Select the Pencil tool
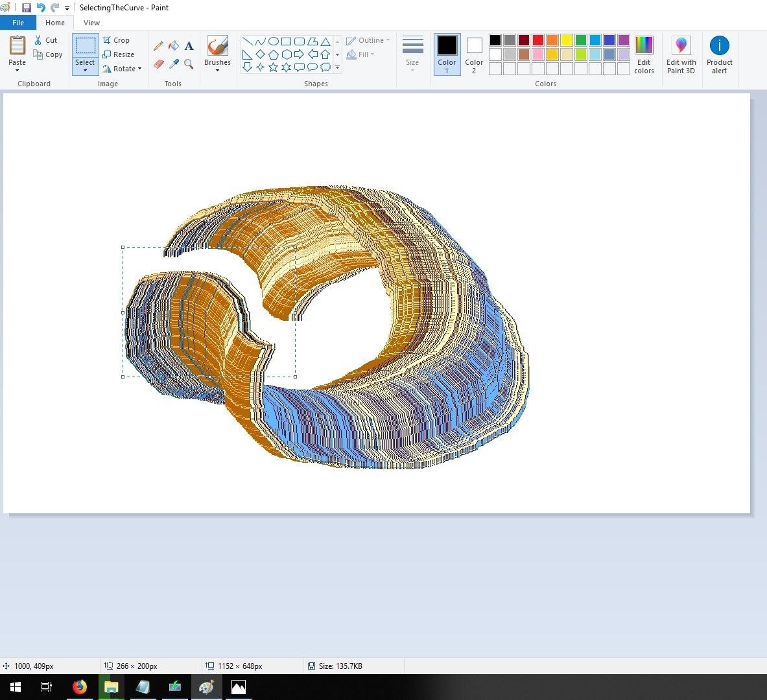 (x=158, y=46)
